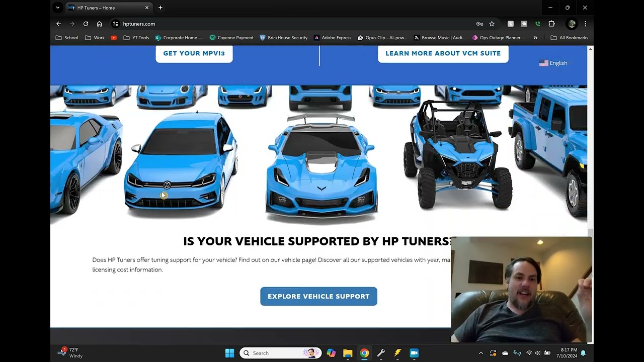Open the weather widget showing 72°F Windy
Viewport: 644px width, 362px height.
point(70,353)
